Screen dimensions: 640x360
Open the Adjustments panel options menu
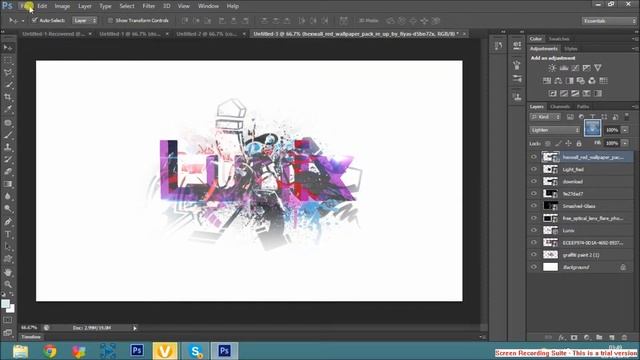pyautogui.click(x=634, y=49)
